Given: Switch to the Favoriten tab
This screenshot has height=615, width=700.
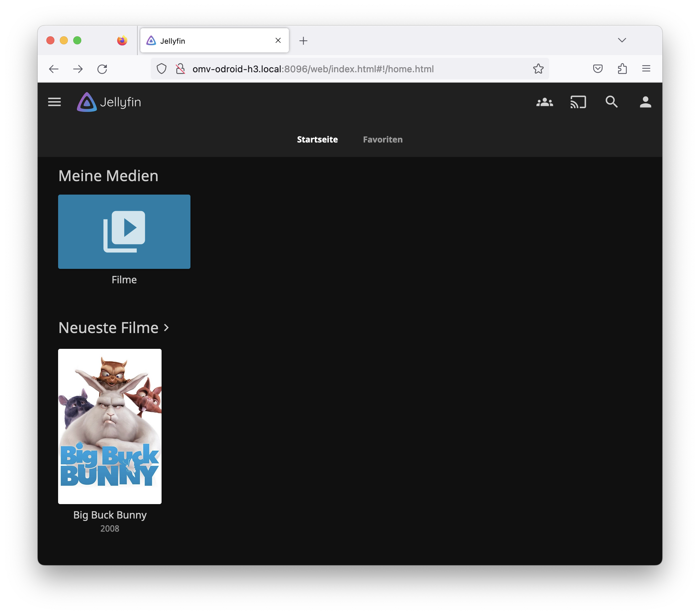Looking at the screenshot, I should point(383,139).
